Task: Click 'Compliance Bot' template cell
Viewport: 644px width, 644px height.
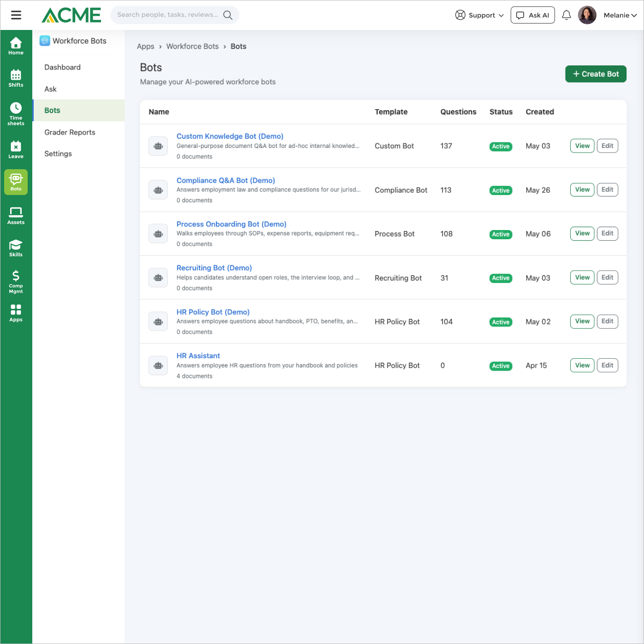Action: (x=401, y=190)
